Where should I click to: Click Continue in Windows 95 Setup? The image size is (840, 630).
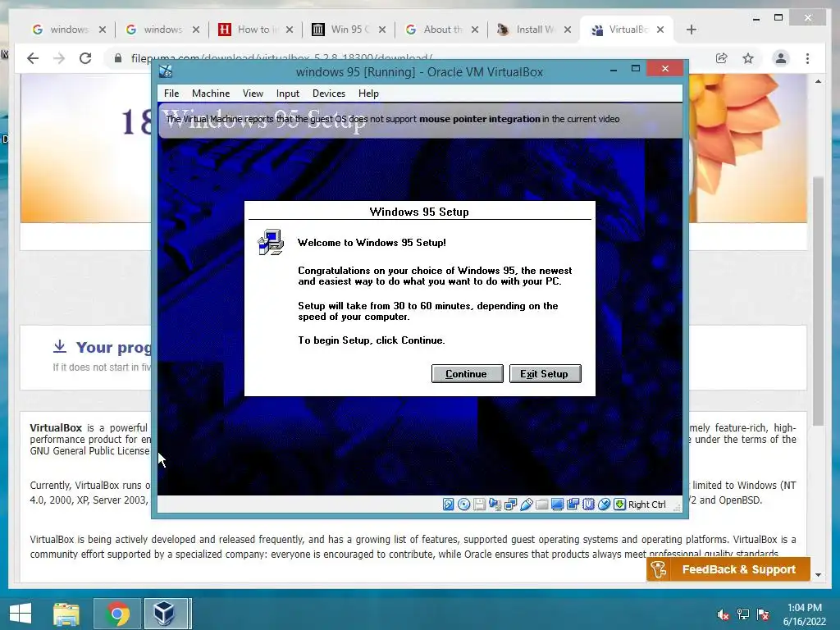[x=467, y=374]
